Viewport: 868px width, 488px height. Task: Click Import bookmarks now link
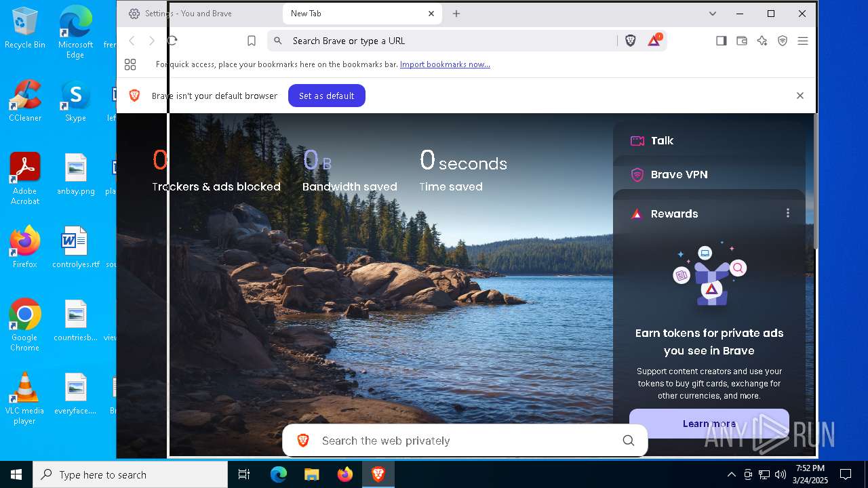point(445,64)
